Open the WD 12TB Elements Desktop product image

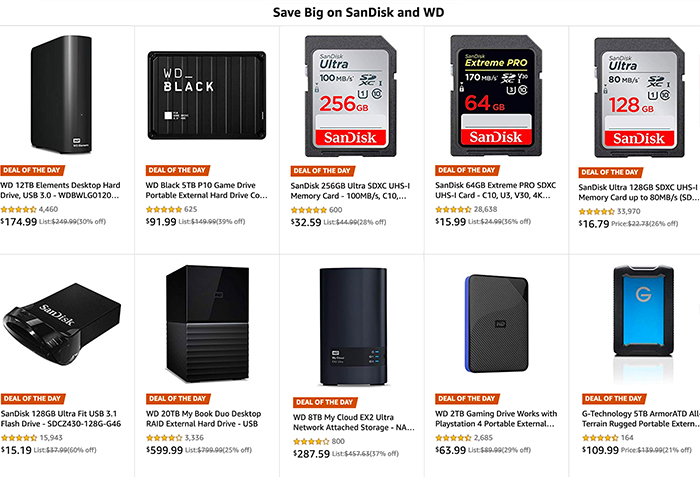[70, 93]
